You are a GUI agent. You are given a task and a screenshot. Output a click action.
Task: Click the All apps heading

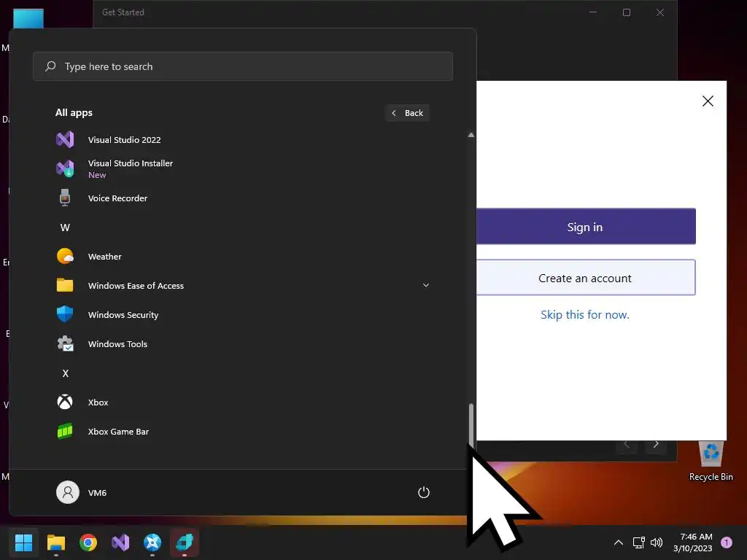[x=74, y=113]
